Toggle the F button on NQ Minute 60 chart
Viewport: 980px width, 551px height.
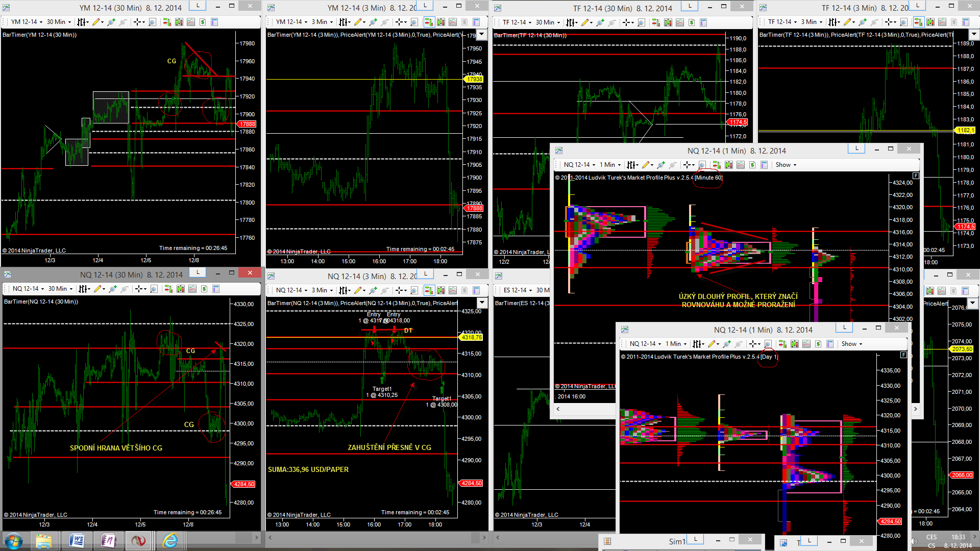click(916, 176)
